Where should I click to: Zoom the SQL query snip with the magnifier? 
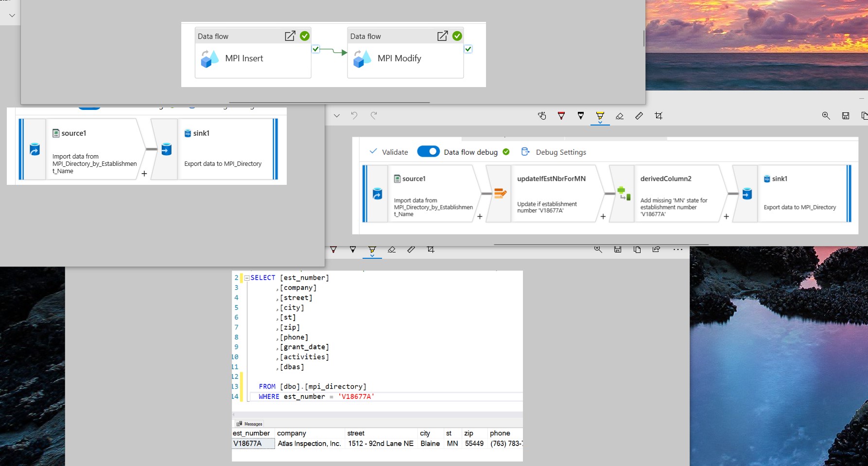tap(598, 250)
